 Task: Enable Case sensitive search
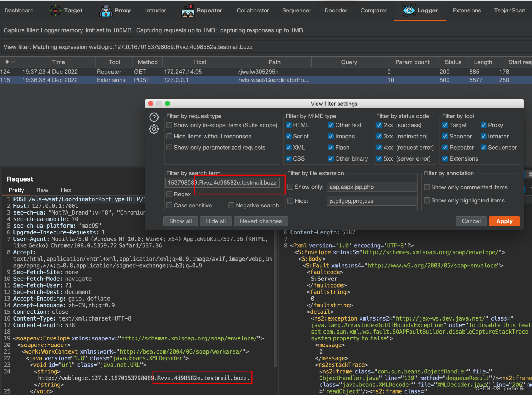click(170, 205)
